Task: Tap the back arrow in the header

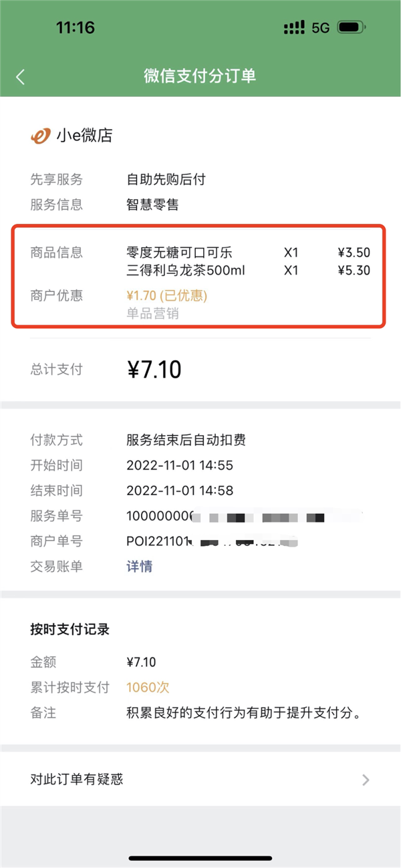Action: [20, 78]
